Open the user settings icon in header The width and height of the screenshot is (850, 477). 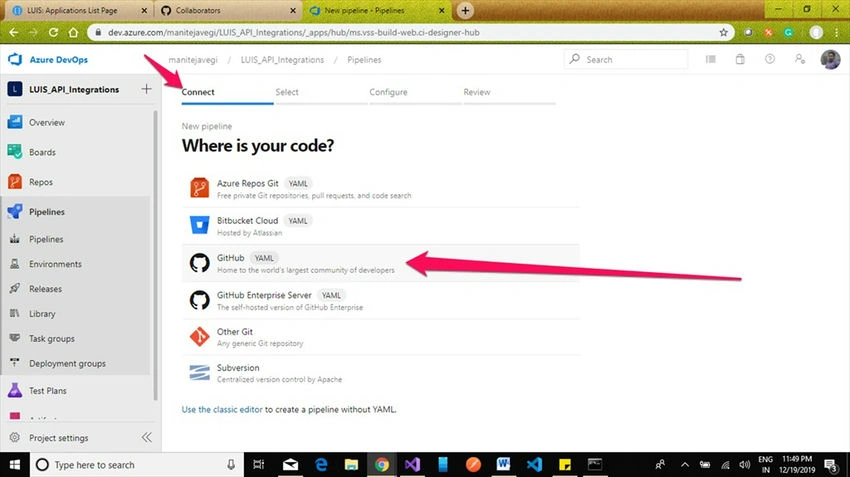click(x=800, y=59)
